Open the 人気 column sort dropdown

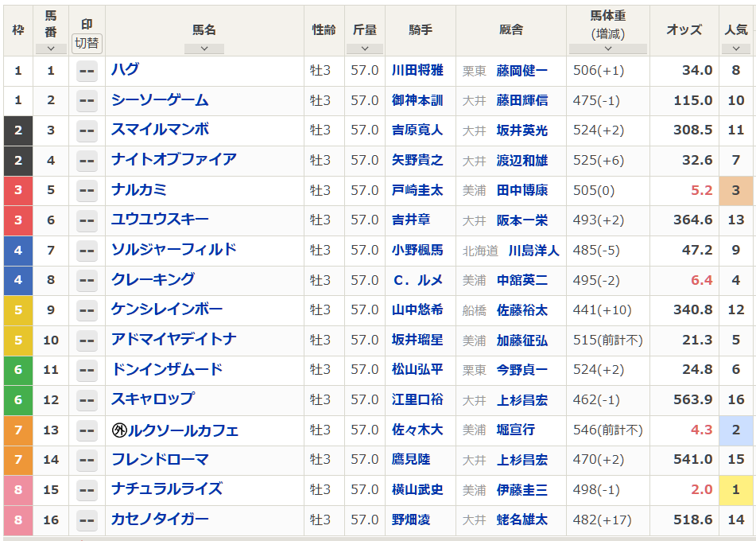pos(735,48)
